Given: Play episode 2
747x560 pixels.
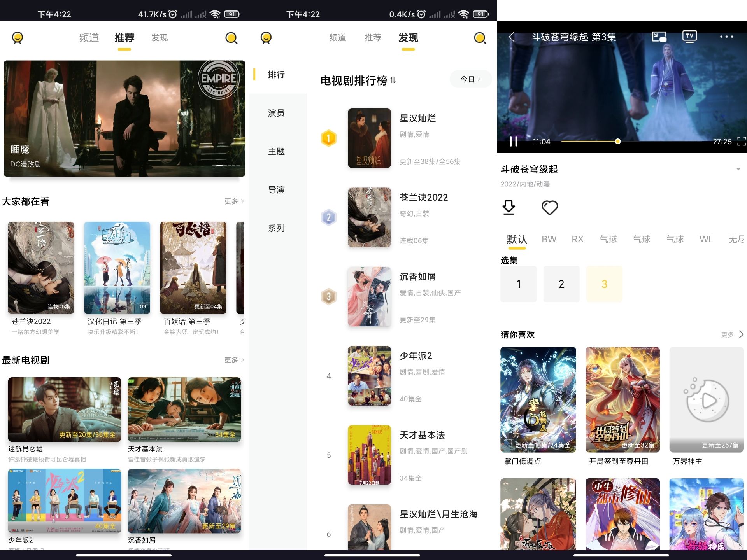Looking at the screenshot, I should (x=561, y=284).
